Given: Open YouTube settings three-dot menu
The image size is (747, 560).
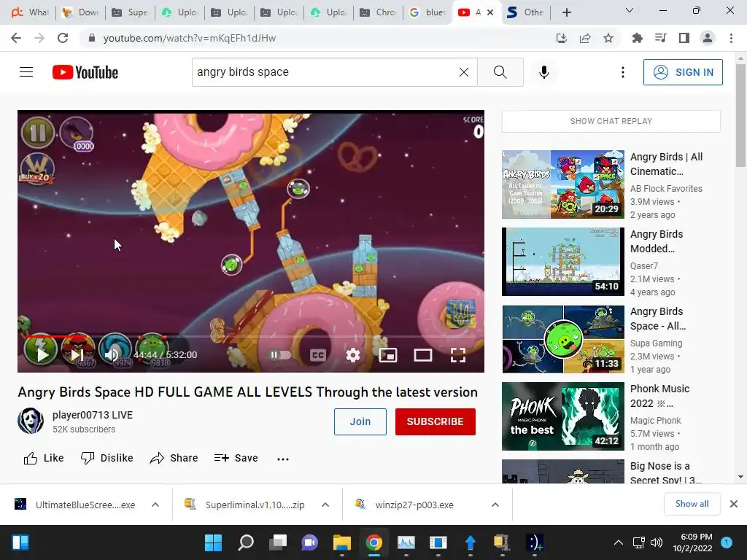Looking at the screenshot, I should (623, 72).
